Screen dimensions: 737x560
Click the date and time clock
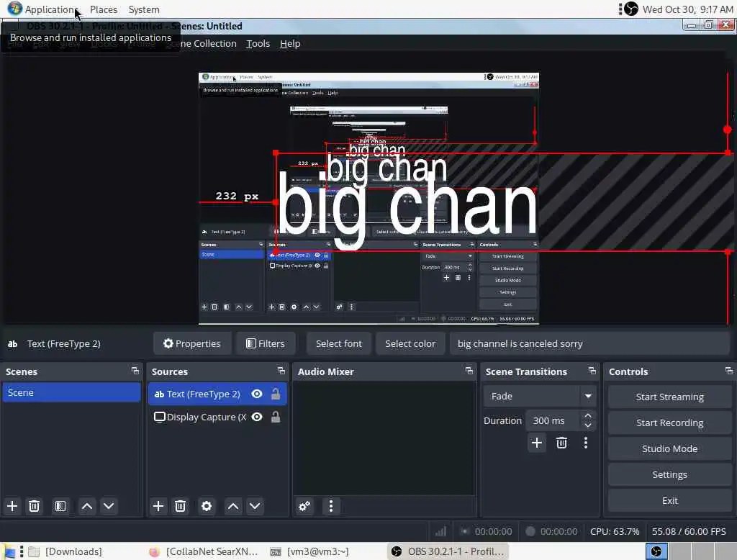coord(687,9)
